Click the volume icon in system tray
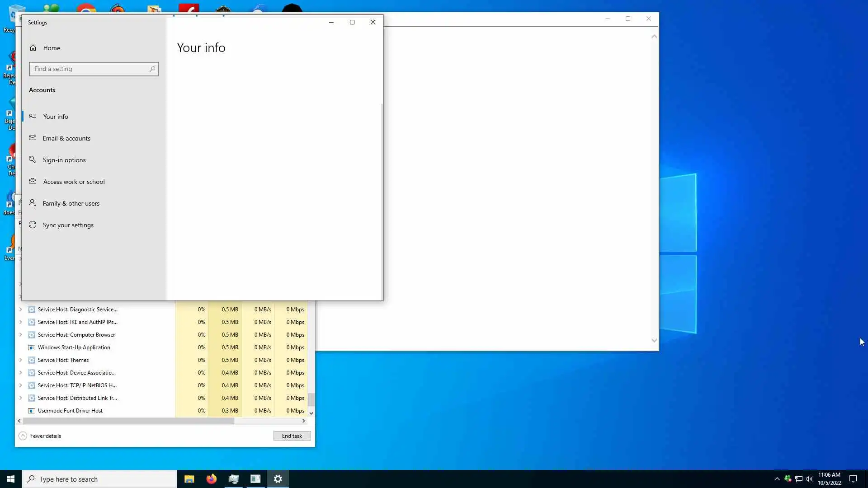Image resolution: width=868 pixels, height=488 pixels. [x=809, y=479]
